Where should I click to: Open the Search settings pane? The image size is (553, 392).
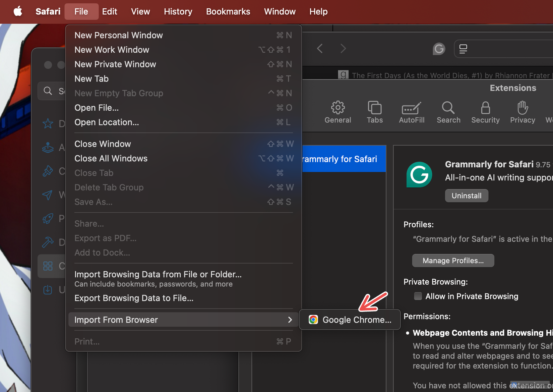[x=448, y=112]
